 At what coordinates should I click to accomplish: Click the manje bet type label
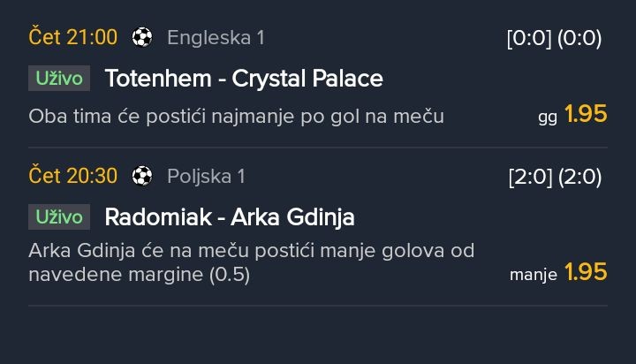(534, 275)
